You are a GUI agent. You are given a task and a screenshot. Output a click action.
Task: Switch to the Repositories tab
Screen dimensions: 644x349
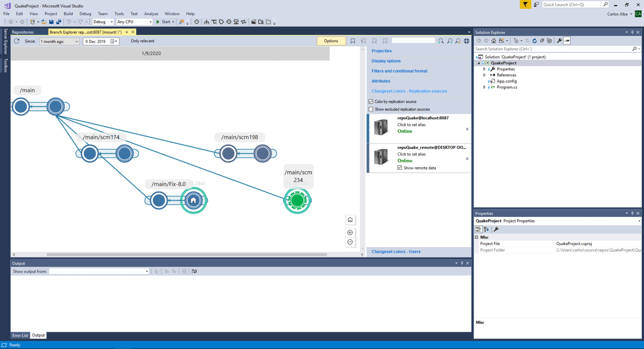pos(23,32)
